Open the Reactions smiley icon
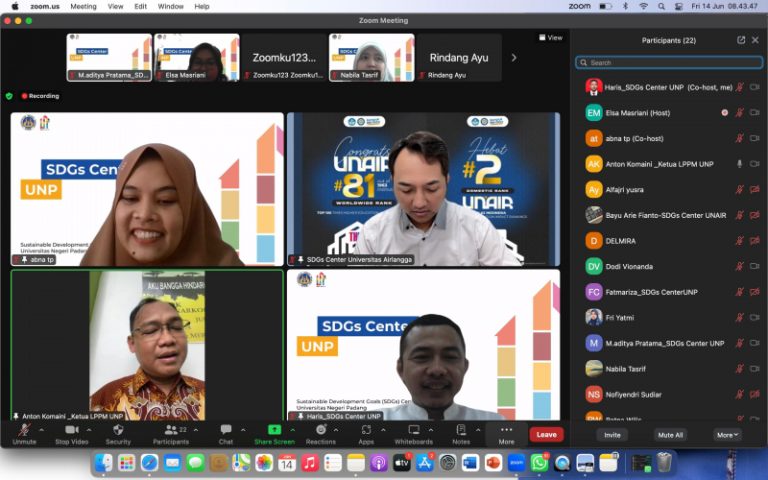Screen dimensions: 768x480 click(321, 430)
